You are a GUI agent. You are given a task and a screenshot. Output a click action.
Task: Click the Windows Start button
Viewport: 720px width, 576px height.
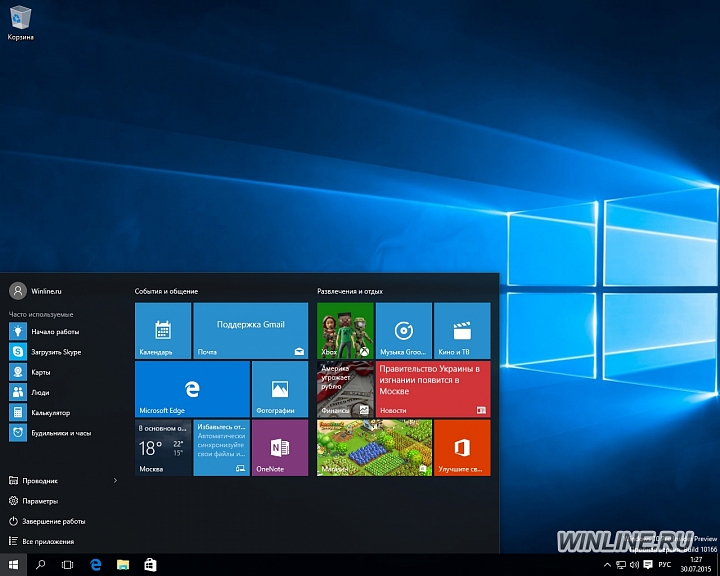click(x=13, y=565)
